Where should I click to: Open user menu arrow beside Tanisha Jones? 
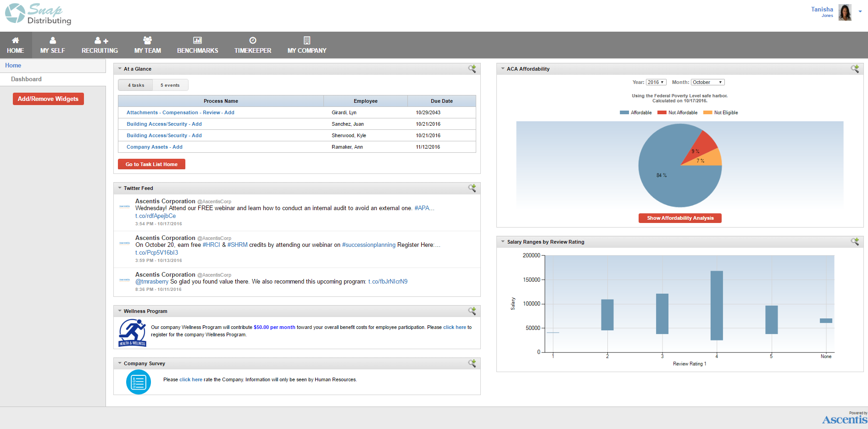pos(860,11)
